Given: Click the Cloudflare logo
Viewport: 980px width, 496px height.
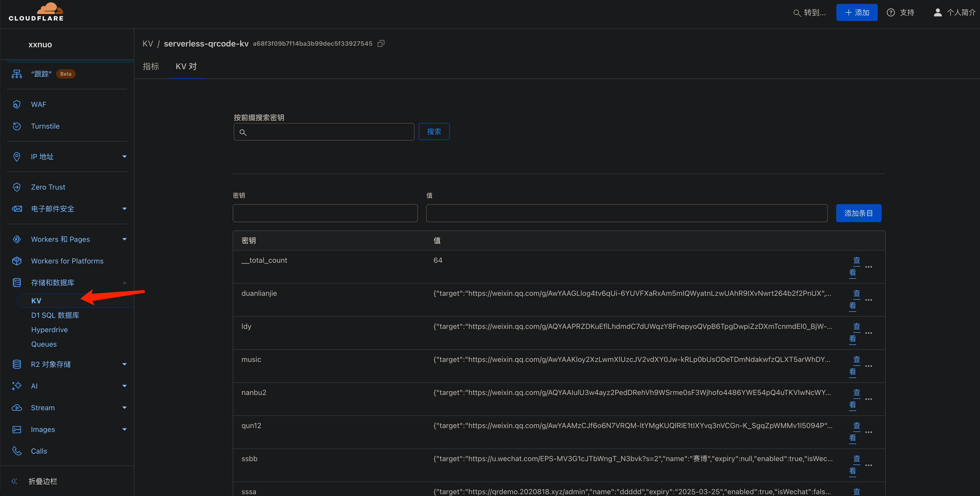Looking at the screenshot, I should tap(36, 12).
